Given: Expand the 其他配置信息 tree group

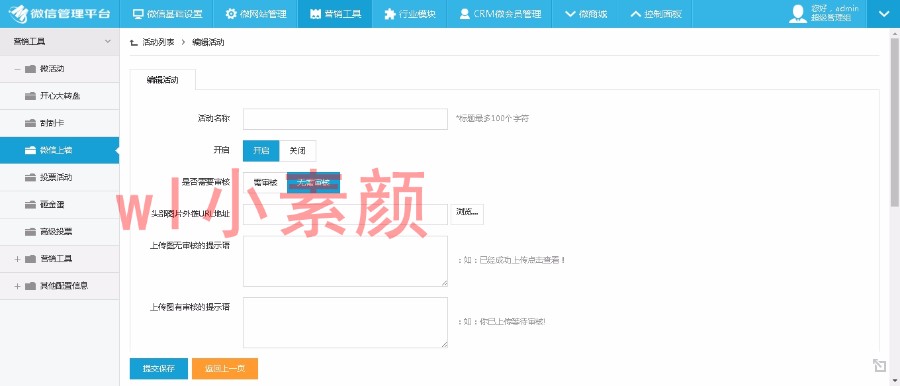Looking at the screenshot, I should pos(17,286).
